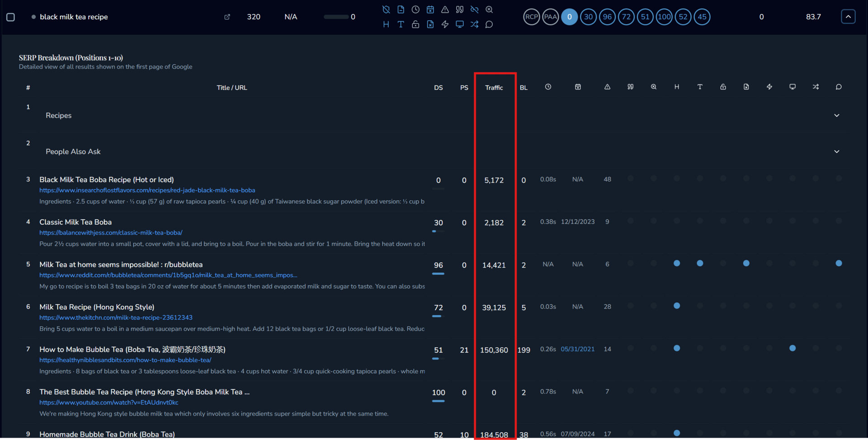Click the open padlock icon in the keyword row
Image resolution: width=868 pixels, height=440 pixels.
(x=415, y=24)
